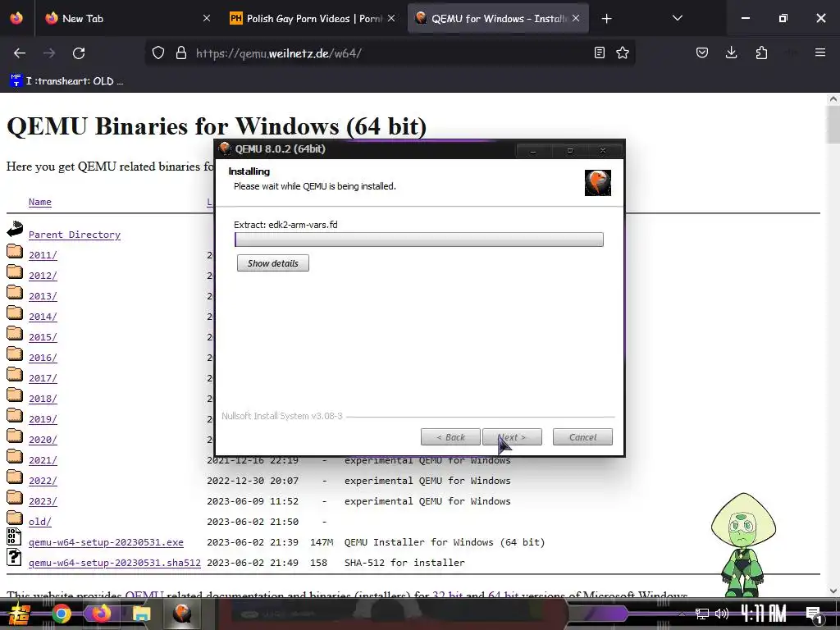Click the padlock site security icon
Viewport: 840px width, 630px height.
pyautogui.click(x=181, y=53)
